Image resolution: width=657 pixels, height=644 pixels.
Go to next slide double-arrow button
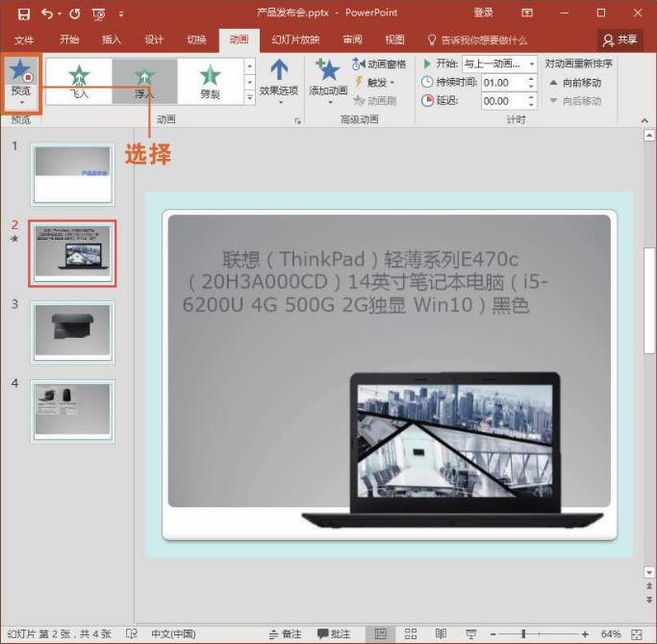(x=649, y=600)
